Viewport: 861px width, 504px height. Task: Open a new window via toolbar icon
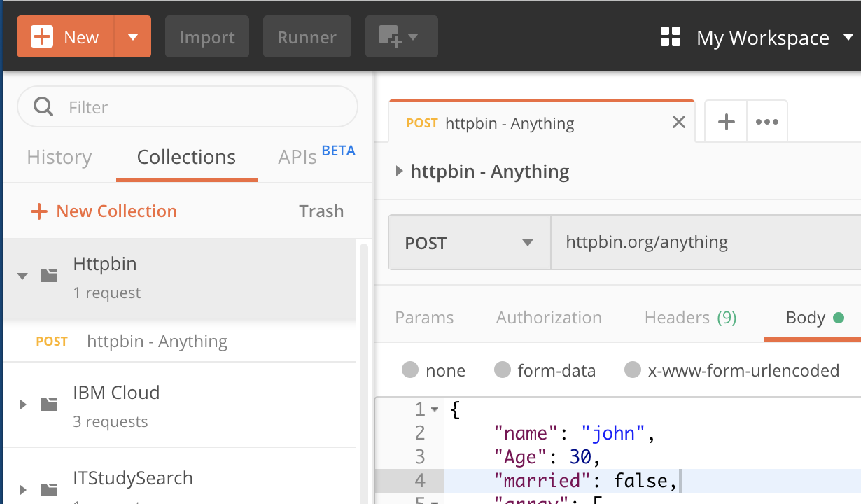tap(401, 37)
